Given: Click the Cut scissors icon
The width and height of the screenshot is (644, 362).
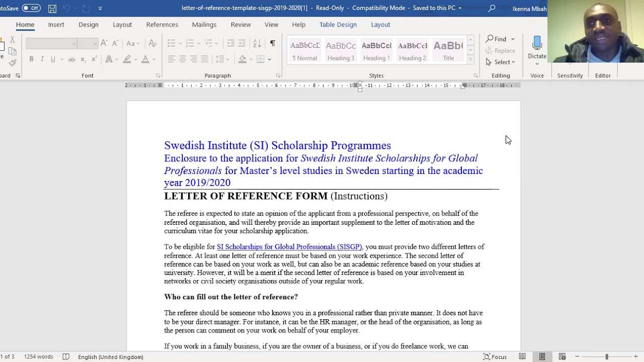Looking at the screenshot, I should point(13,40).
